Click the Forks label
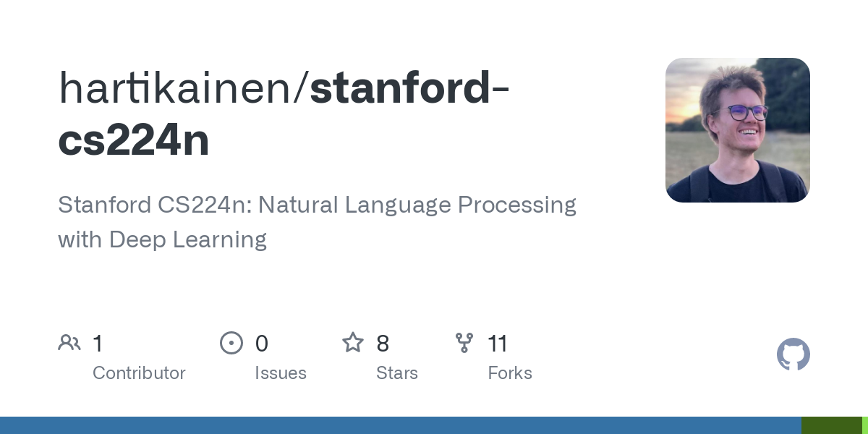The height and width of the screenshot is (434, 868). click(x=510, y=373)
